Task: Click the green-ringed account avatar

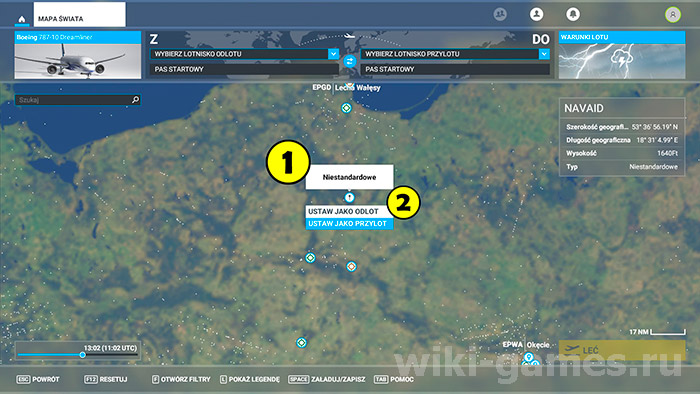Action: pyautogui.click(x=672, y=15)
